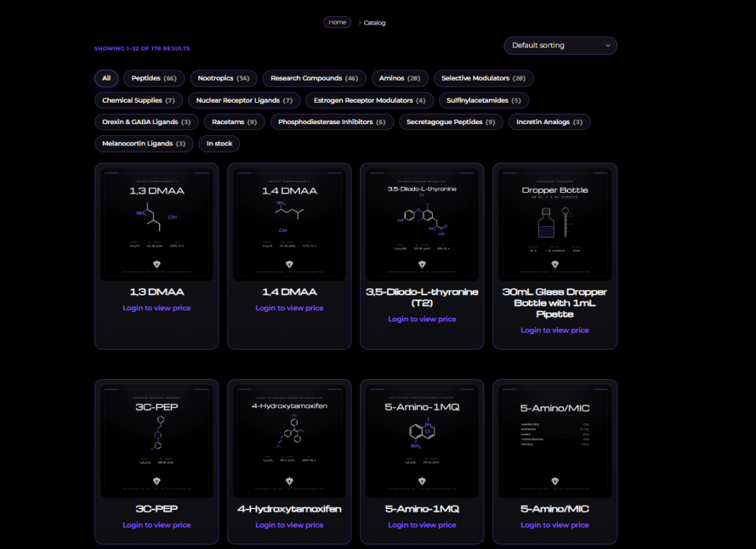Open 30mL Glass Dropper Bottle title link
Viewport: 756px width, 549px height.
tap(555, 303)
